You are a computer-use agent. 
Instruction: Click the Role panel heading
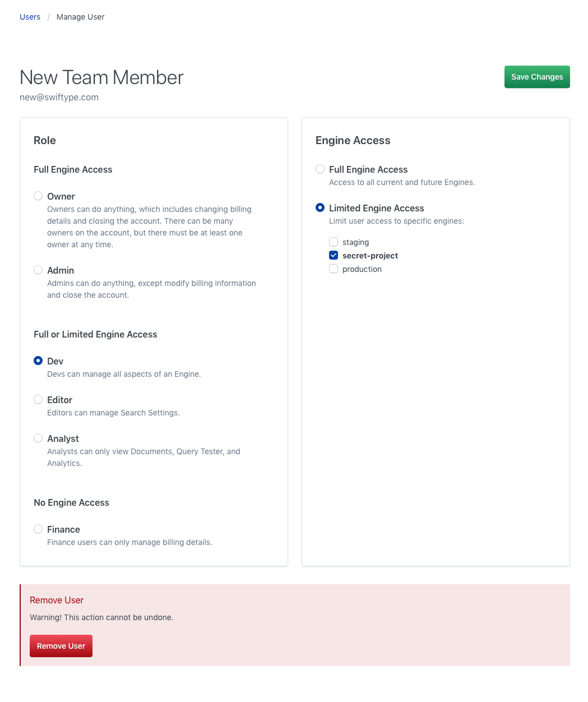click(44, 140)
